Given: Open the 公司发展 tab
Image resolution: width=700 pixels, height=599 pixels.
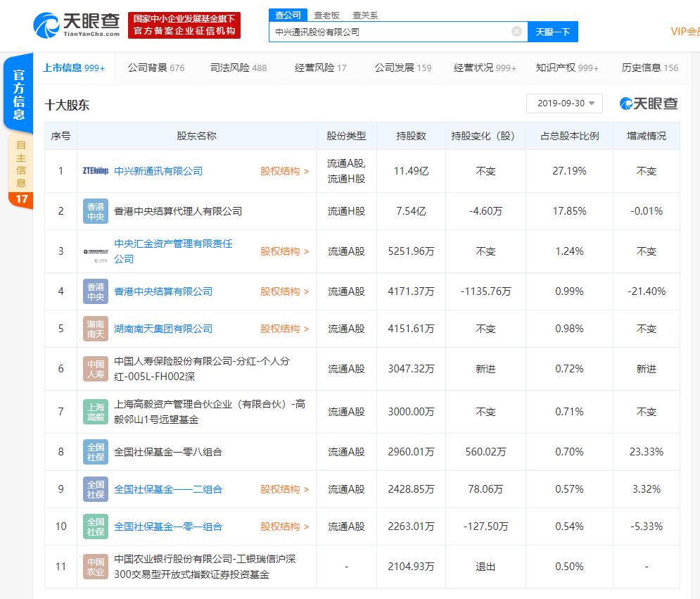Looking at the screenshot, I should tap(403, 68).
